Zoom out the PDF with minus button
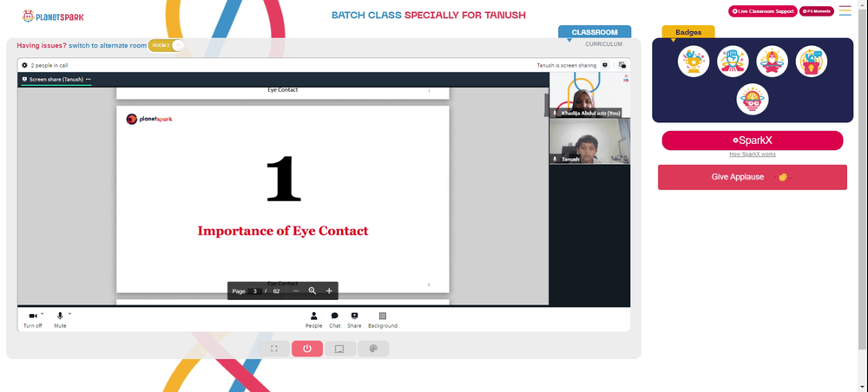The height and width of the screenshot is (392, 868). (296, 291)
